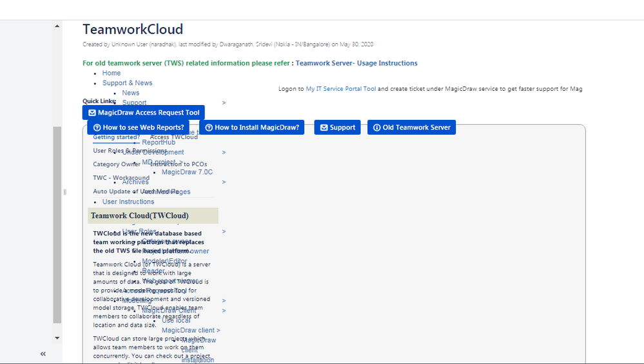Click the blue Support button
Image resolution: width=644 pixels, height=364 pixels.
click(x=337, y=127)
